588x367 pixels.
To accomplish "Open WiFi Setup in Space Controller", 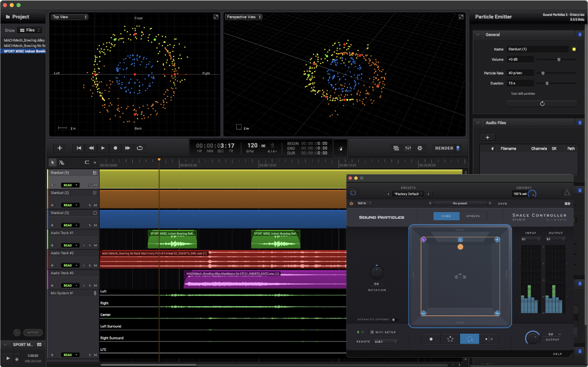I will click(383, 332).
